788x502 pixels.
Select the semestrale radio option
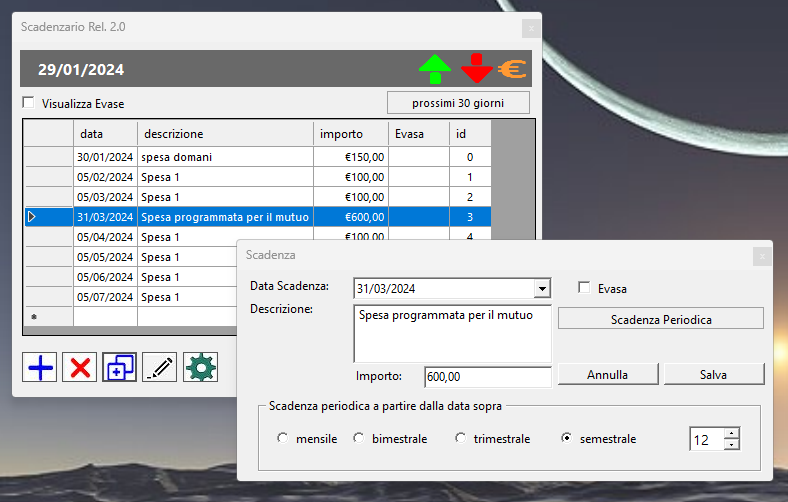[x=566, y=438]
